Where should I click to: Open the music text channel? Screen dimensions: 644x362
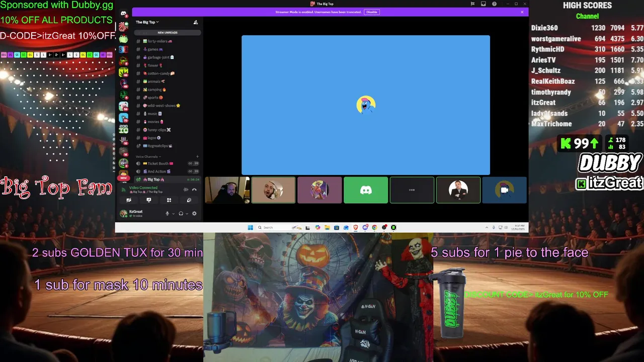pyautogui.click(x=168, y=114)
